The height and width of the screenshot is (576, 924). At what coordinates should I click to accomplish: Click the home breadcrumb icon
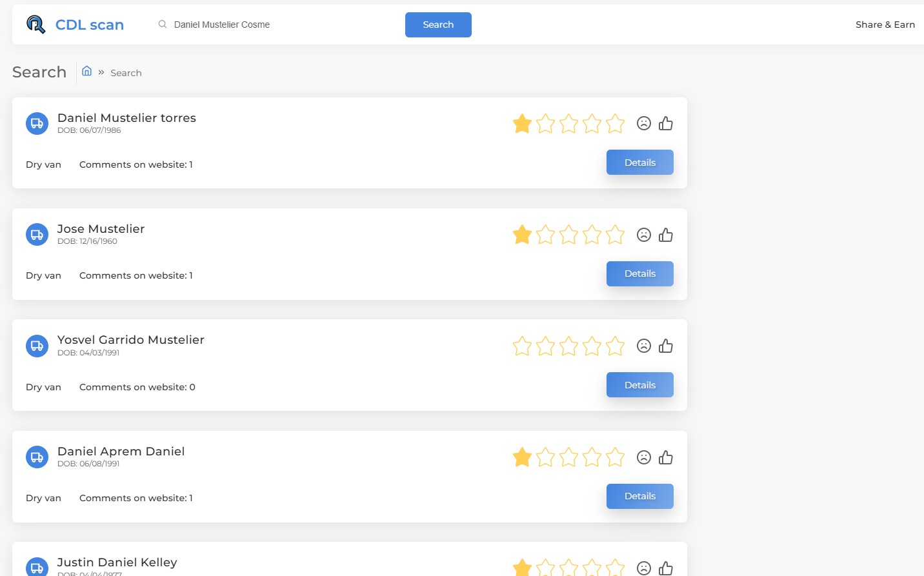click(x=86, y=71)
